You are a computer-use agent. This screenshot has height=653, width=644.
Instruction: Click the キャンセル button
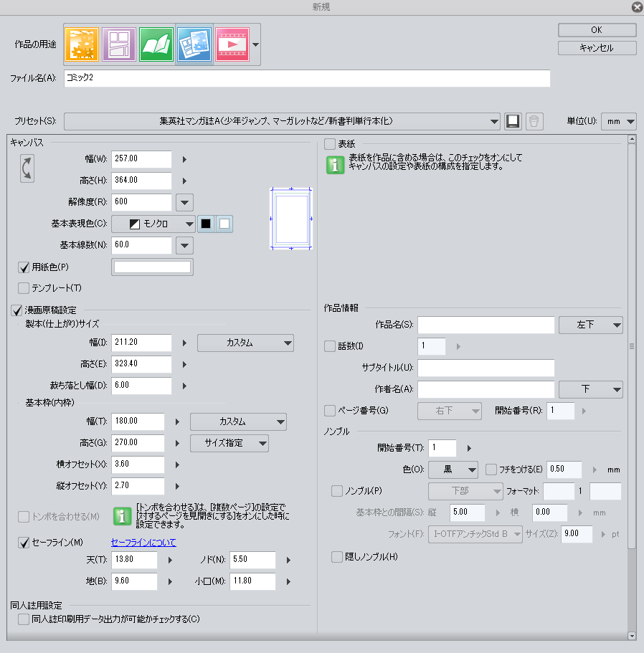pyautogui.click(x=597, y=48)
